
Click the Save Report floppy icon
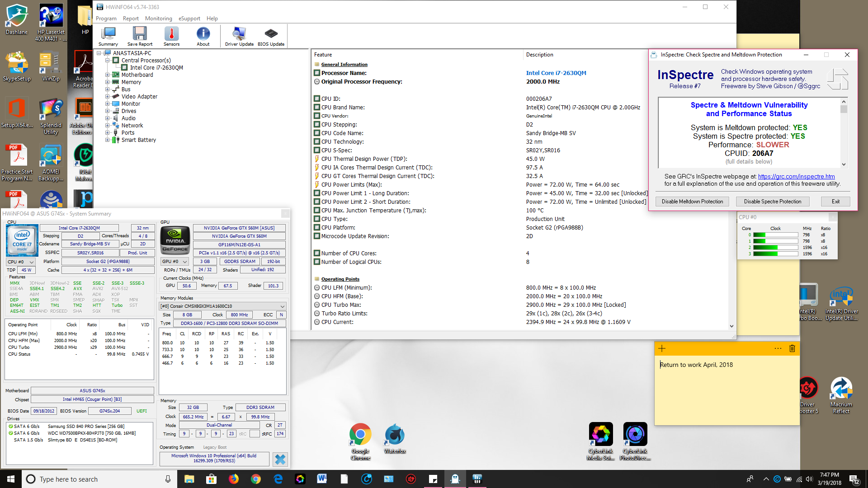tap(140, 36)
